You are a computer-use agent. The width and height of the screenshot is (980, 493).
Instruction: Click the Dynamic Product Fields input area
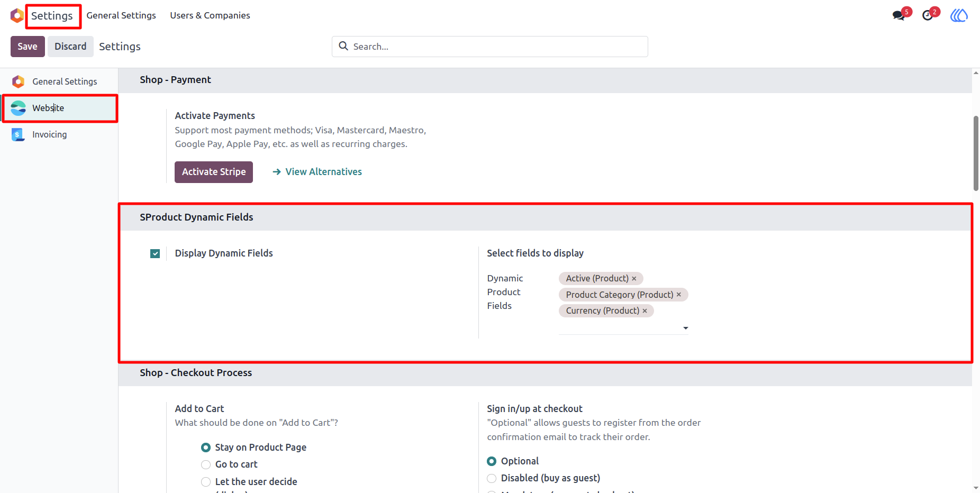pyautogui.click(x=619, y=328)
